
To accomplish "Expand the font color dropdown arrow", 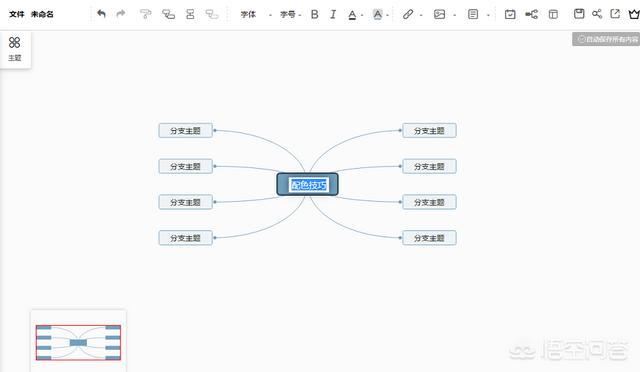I will tap(362, 16).
